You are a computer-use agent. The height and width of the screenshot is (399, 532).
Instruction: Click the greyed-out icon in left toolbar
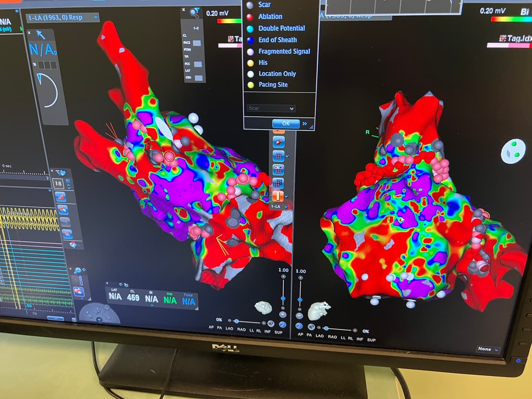coord(65,222)
